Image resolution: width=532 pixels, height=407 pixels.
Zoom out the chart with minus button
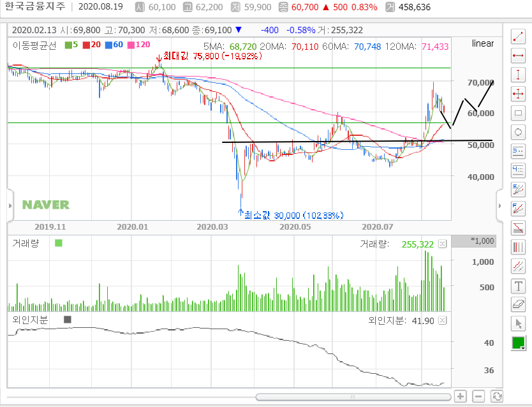478,396
